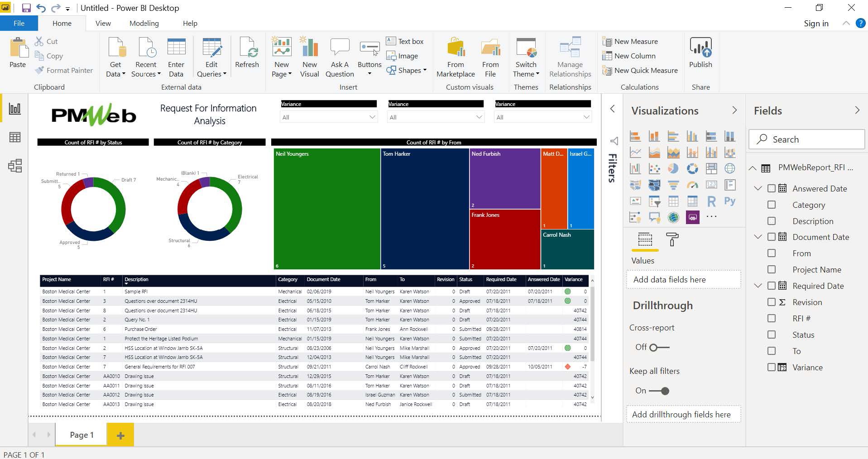
Task: Select the funnel chart visualization
Action: coord(673,185)
